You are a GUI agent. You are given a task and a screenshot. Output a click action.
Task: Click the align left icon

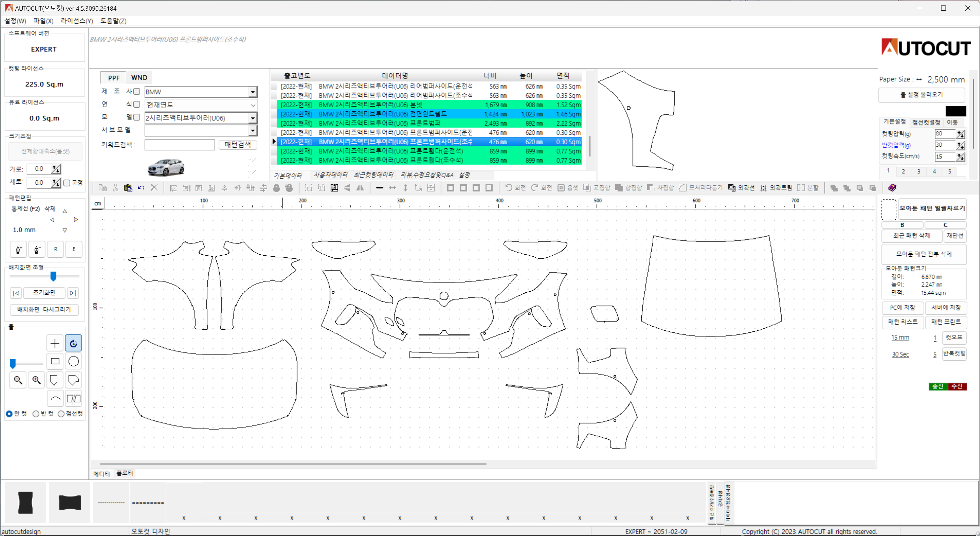(173, 187)
